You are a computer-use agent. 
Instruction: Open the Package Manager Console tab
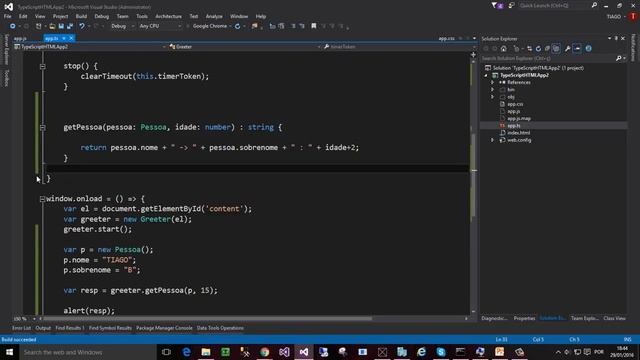click(x=164, y=328)
